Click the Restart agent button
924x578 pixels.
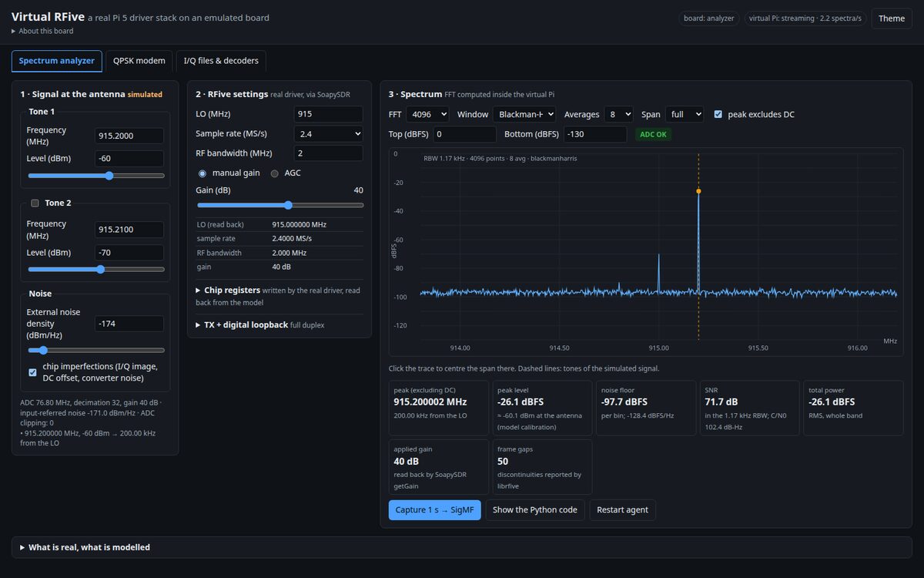coord(622,509)
